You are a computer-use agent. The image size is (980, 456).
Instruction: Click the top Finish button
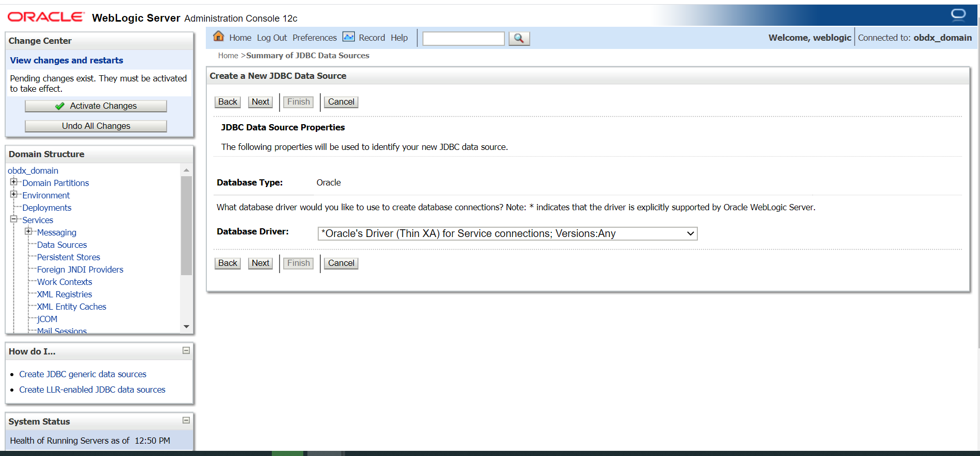click(x=299, y=102)
